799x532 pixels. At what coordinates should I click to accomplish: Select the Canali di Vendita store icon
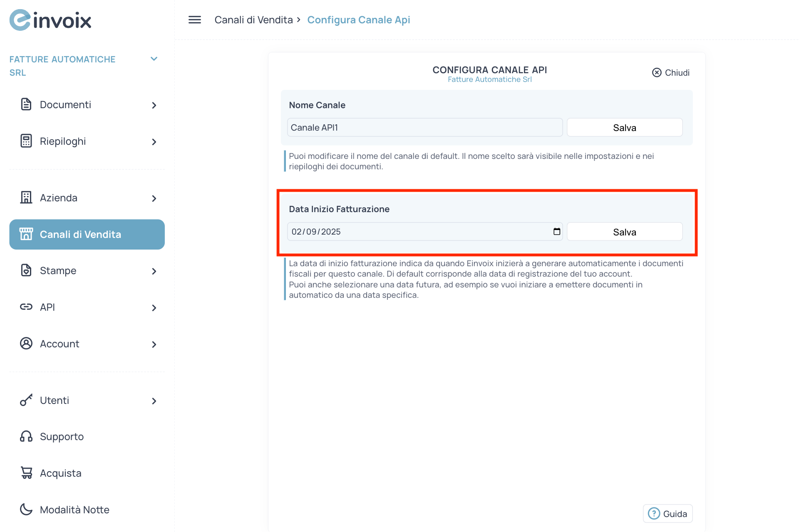(x=27, y=234)
